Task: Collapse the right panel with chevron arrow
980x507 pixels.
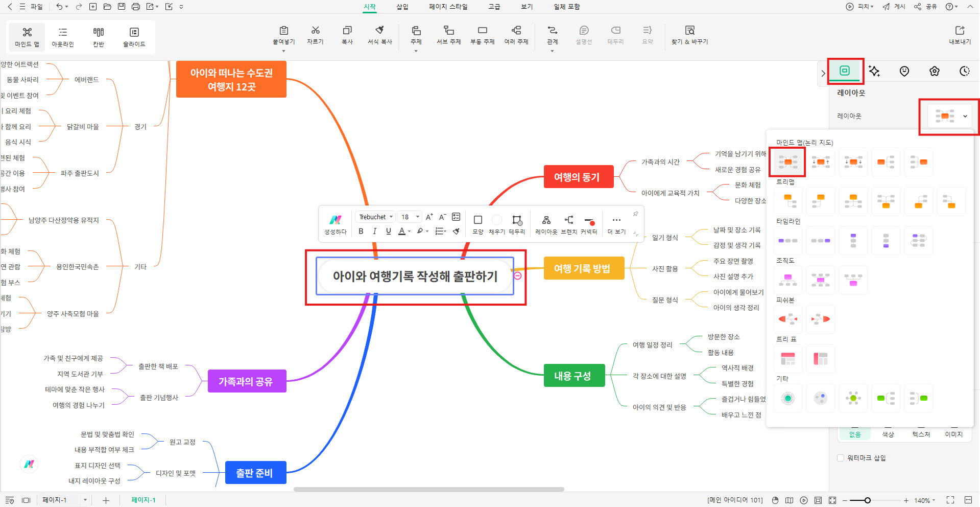Action: tap(823, 73)
